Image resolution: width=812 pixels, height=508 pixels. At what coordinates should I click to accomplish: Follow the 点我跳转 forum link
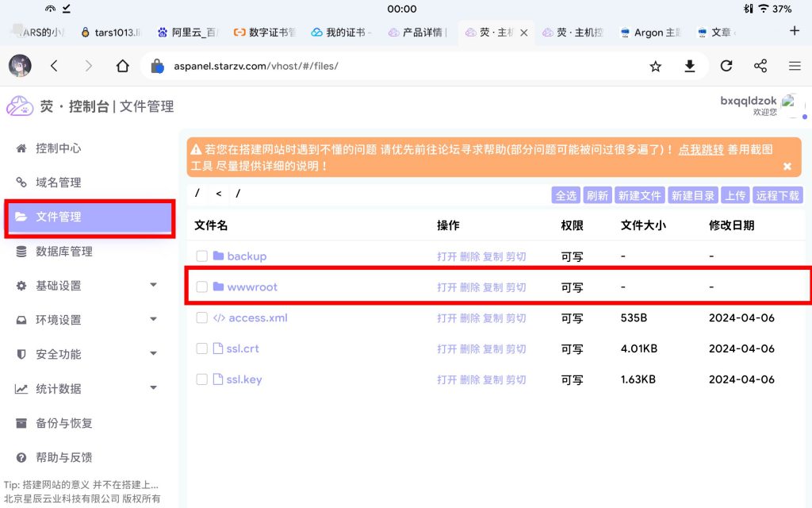tap(700, 149)
